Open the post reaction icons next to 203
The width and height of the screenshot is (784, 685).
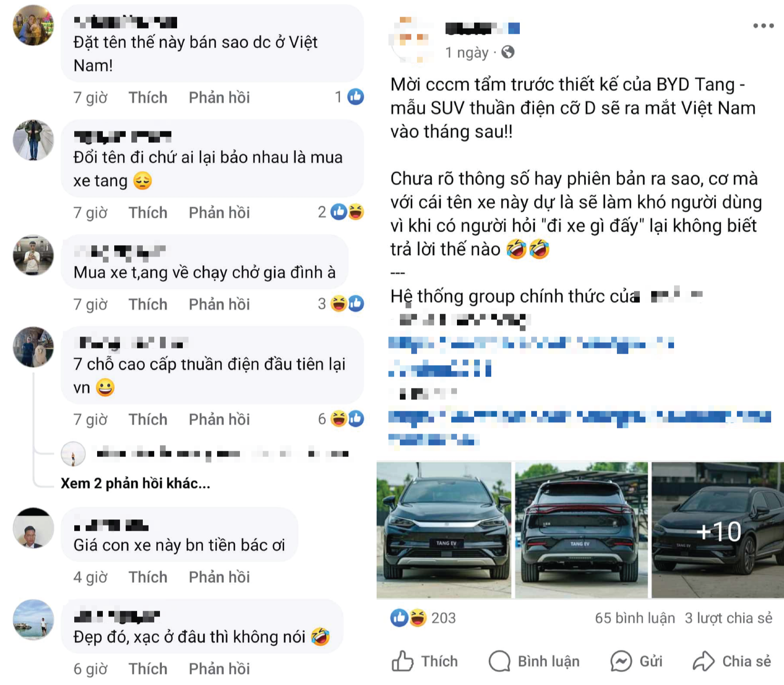[x=408, y=617]
